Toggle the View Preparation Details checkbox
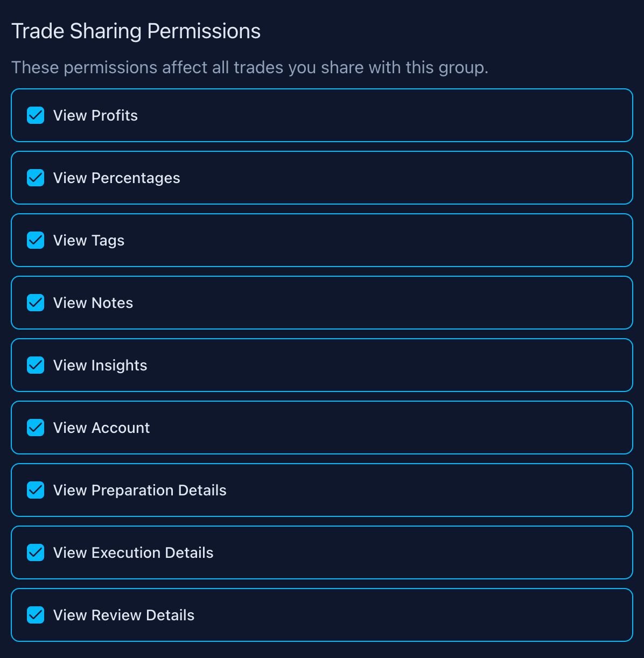Screen dimensions: 644x658 36,490
